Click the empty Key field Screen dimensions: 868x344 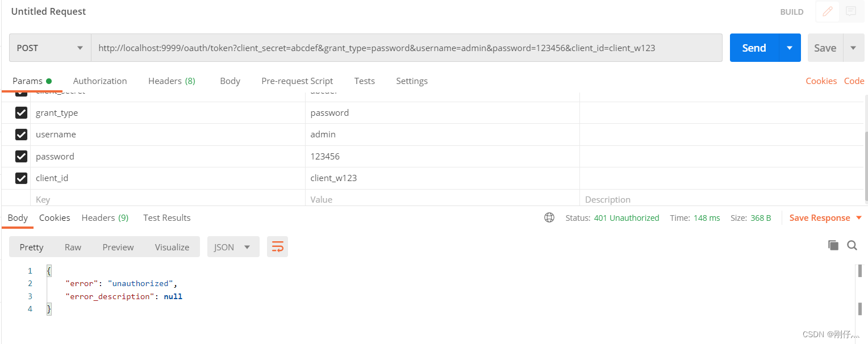(168, 199)
